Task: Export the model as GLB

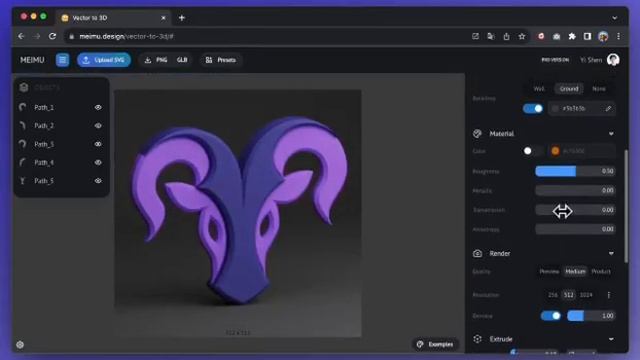Action: (x=182, y=60)
